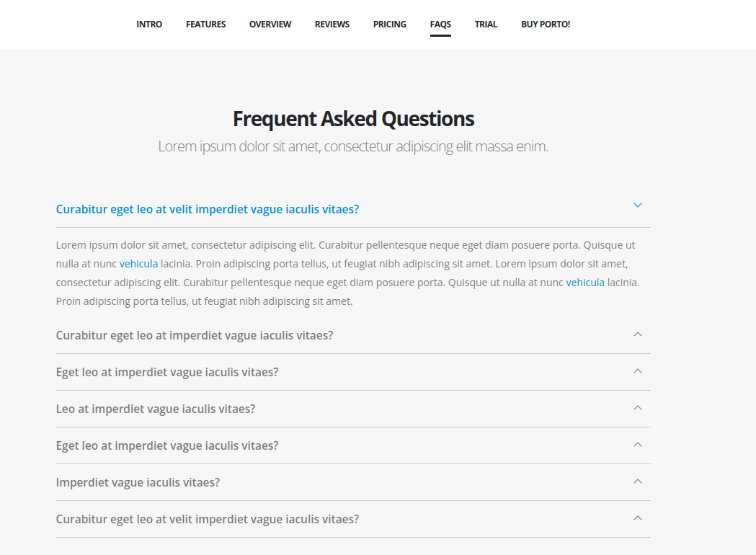The height and width of the screenshot is (555, 756).
Task: Select Reviews in the top navigation
Action: click(332, 25)
